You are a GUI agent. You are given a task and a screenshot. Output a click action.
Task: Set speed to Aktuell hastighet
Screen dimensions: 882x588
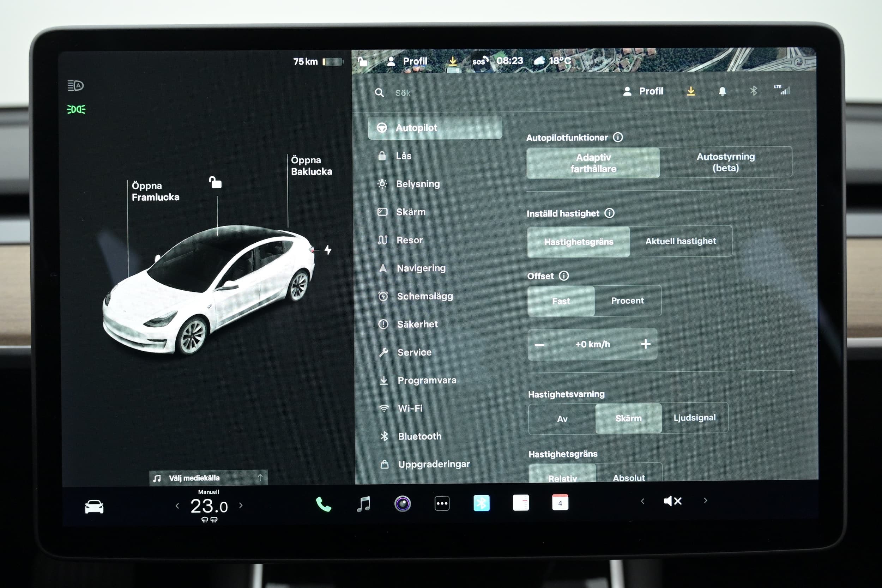681,241
